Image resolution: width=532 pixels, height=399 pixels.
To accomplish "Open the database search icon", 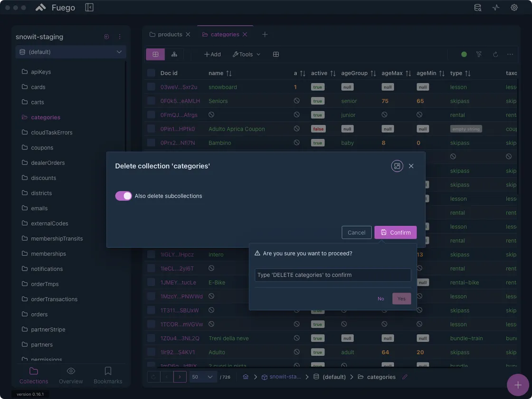I will point(478,8).
